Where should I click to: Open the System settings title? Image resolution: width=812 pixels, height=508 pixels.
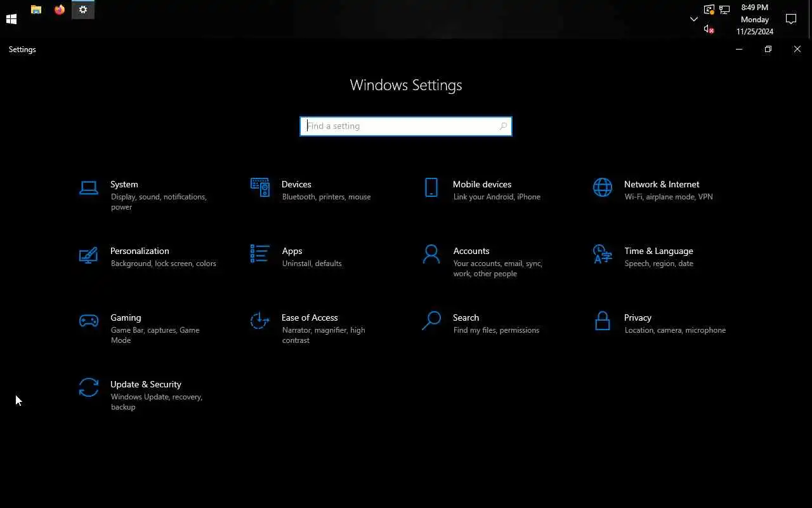tap(124, 184)
